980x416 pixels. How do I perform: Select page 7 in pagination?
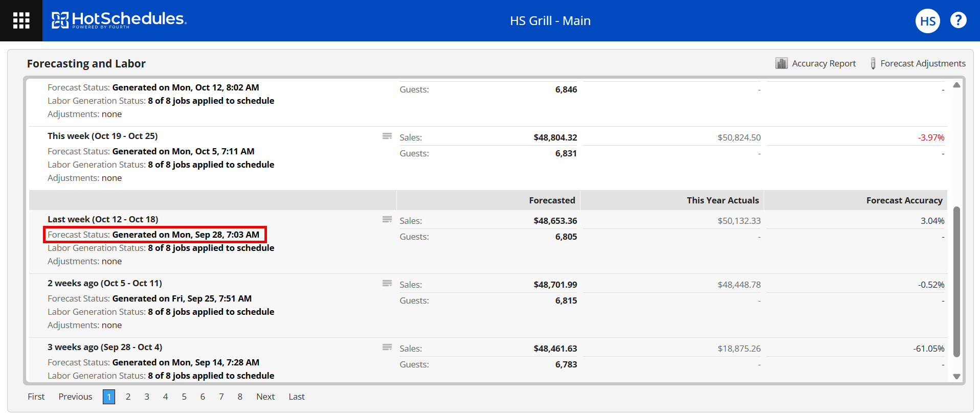221,397
